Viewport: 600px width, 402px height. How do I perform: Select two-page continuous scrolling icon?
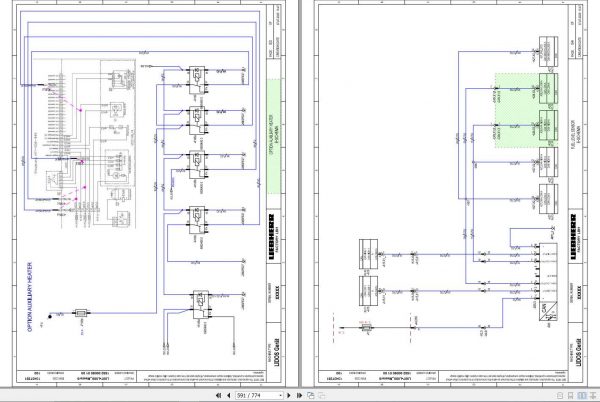(593, 395)
